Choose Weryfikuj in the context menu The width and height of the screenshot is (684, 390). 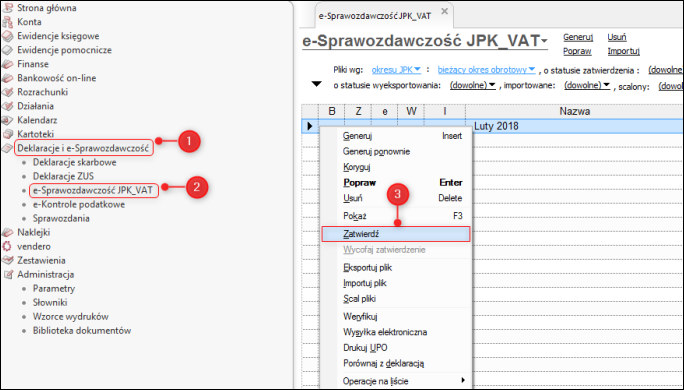coord(396,317)
